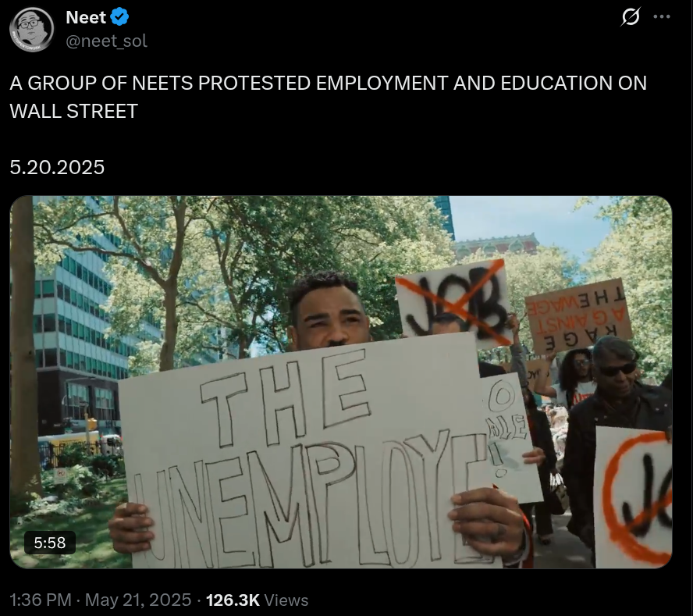Screen dimensions: 693x616
Task: Click the upside-down "RAGE AGAINST THE WAGE" sign
Action: pos(579,315)
